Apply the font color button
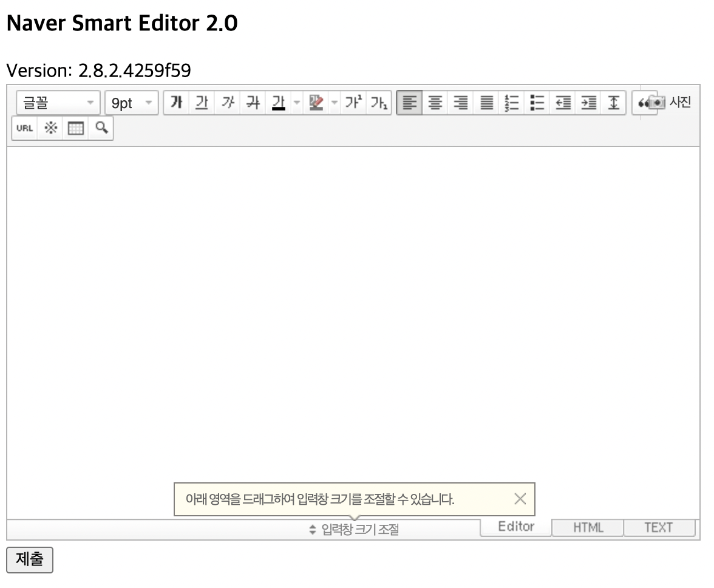The height and width of the screenshot is (588, 714). pyautogui.click(x=278, y=103)
